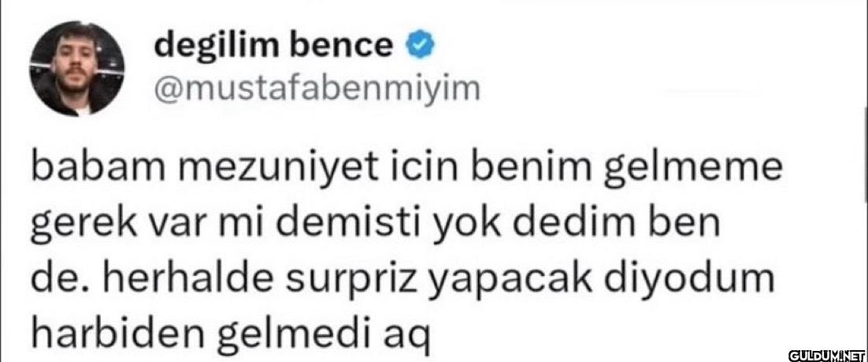Open the round profile photo avatar
868x362 pixels.
(77, 69)
